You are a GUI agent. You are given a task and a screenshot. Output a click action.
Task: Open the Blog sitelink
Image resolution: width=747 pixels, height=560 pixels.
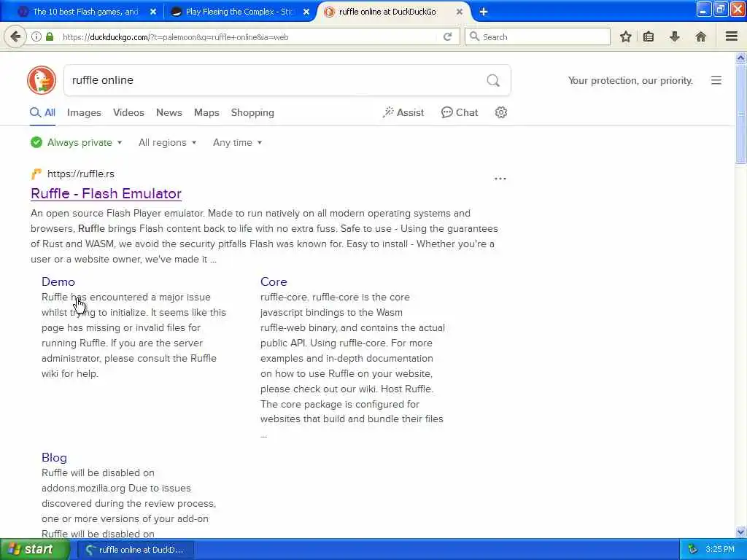(x=54, y=457)
